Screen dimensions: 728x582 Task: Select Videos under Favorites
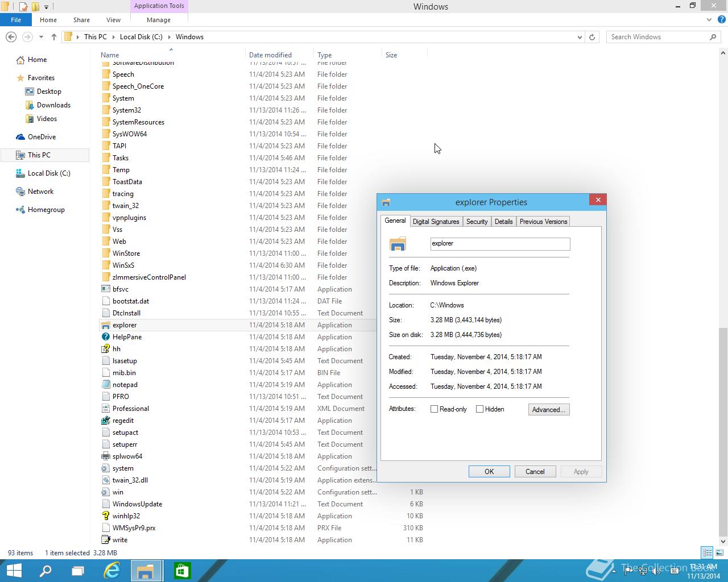[47, 119]
